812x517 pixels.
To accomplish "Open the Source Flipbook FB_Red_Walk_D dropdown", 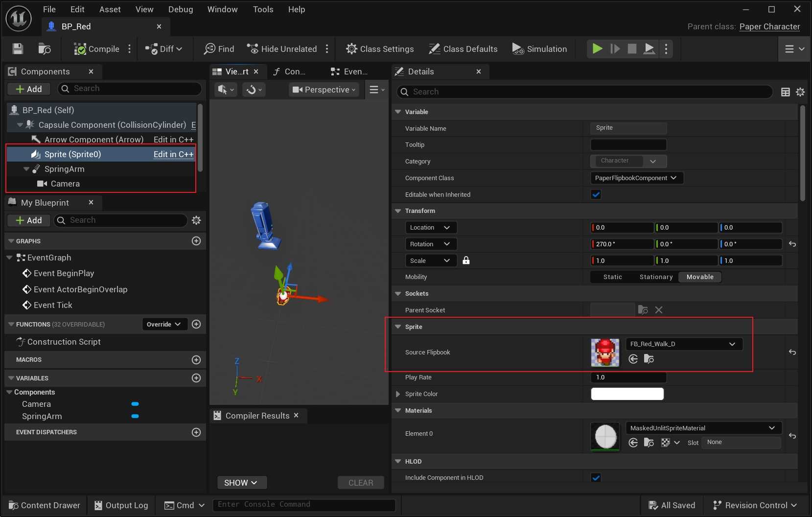I will tap(684, 344).
